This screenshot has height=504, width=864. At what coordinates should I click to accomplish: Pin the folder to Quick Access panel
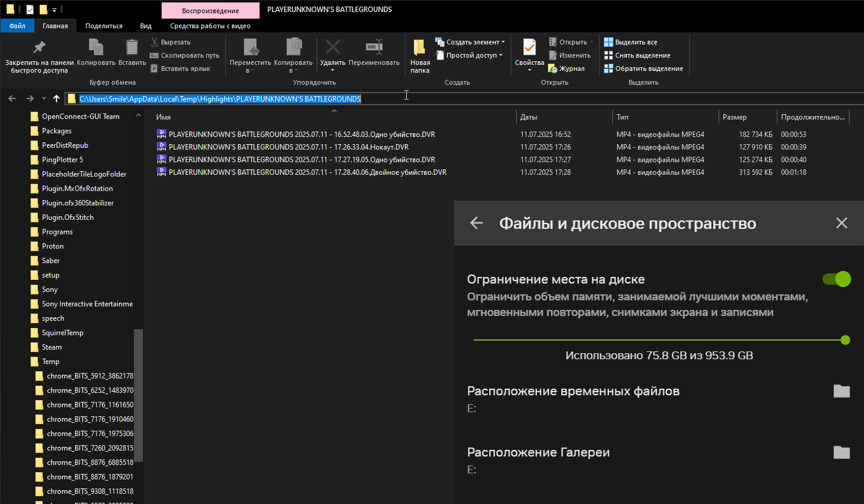39,56
